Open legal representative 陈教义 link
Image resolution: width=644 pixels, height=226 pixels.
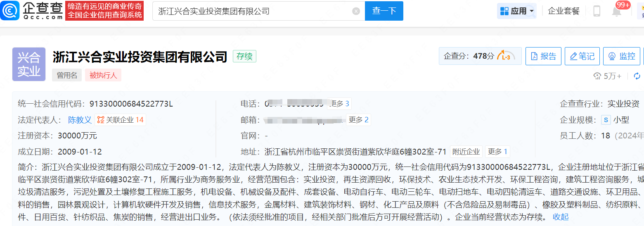(x=80, y=120)
